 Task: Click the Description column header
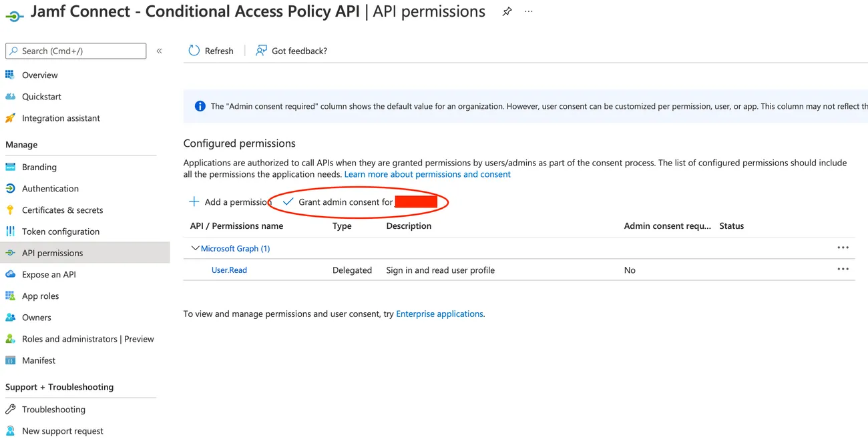tap(409, 226)
